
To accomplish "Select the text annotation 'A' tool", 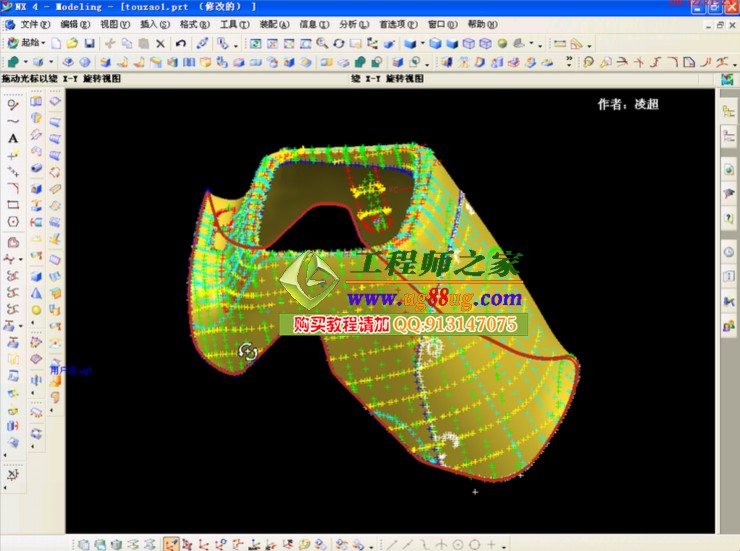I will click(13, 138).
